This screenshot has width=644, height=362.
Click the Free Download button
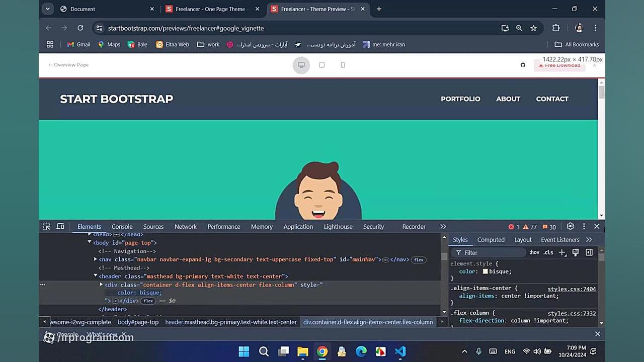tap(559, 65)
